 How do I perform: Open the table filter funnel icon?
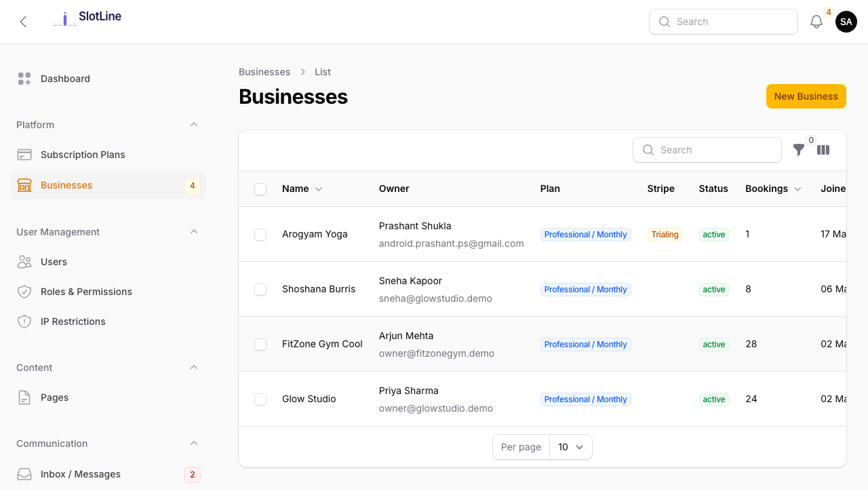coord(799,150)
